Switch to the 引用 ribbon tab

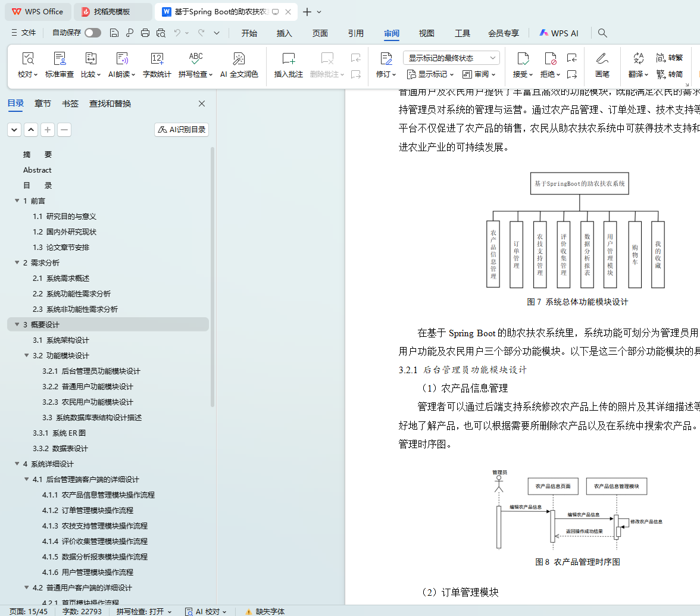pyautogui.click(x=356, y=33)
